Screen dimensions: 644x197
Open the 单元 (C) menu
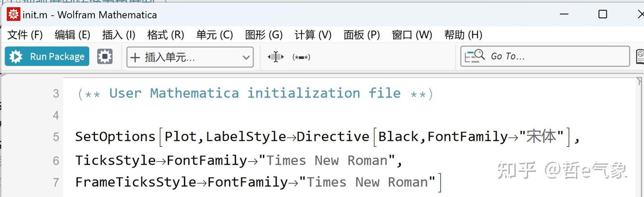tap(214, 35)
